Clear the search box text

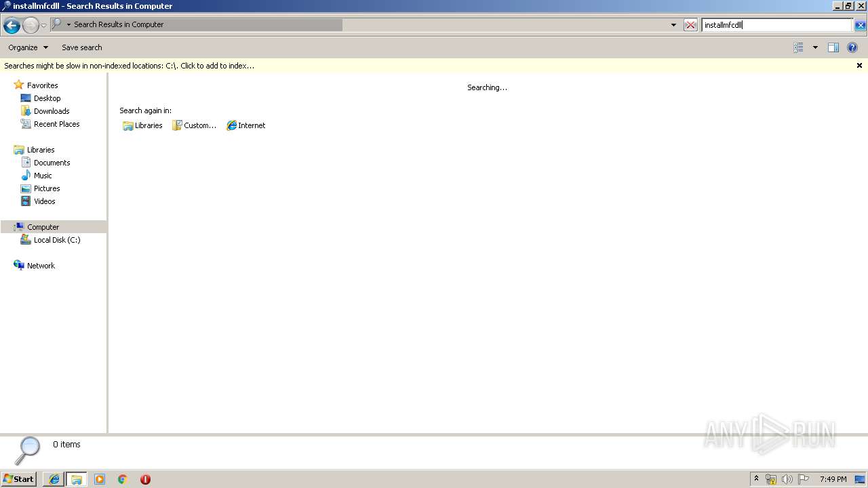pos(860,25)
